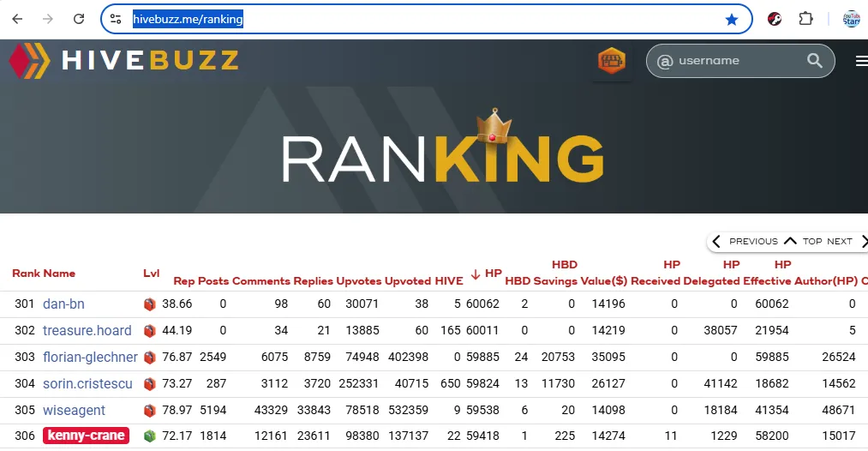The width and height of the screenshot is (868, 451).
Task: Sort by the Posts column header
Action: (x=213, y=281)
